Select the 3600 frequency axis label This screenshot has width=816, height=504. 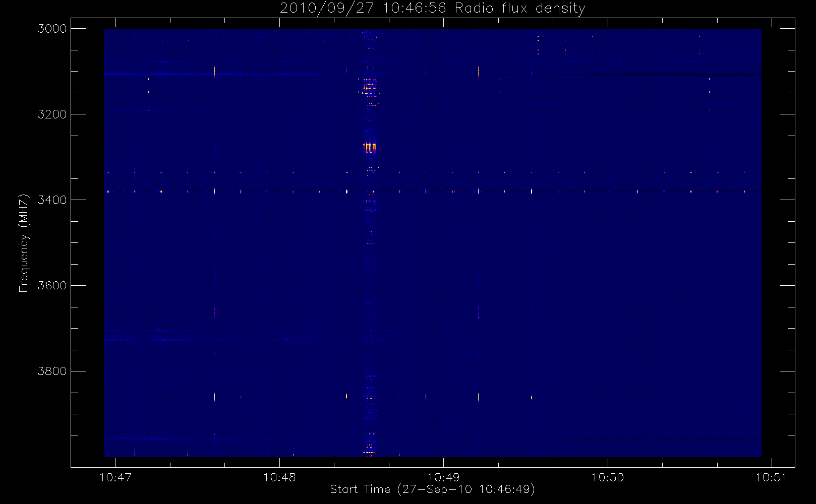[52, 286]
